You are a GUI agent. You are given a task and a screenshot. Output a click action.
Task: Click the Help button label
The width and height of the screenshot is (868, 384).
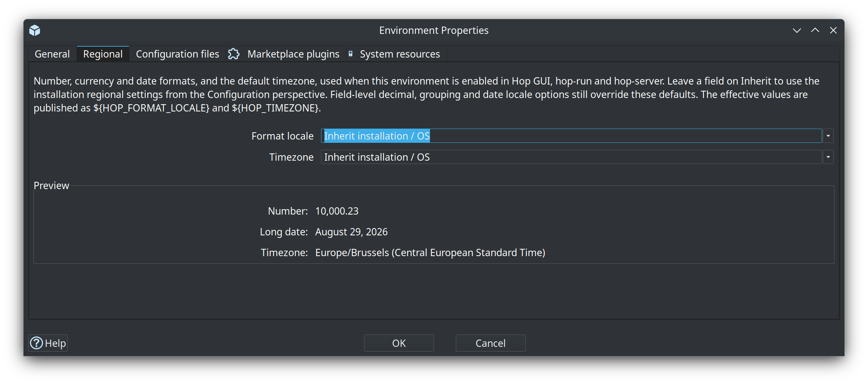click(x=55, y=343)
